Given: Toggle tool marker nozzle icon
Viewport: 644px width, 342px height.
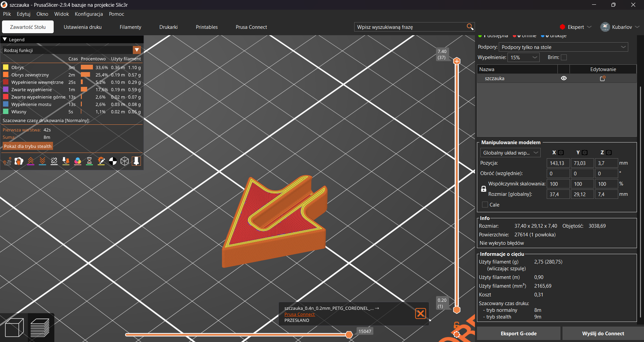Looking at the screenshot, I should pos(136,161).
